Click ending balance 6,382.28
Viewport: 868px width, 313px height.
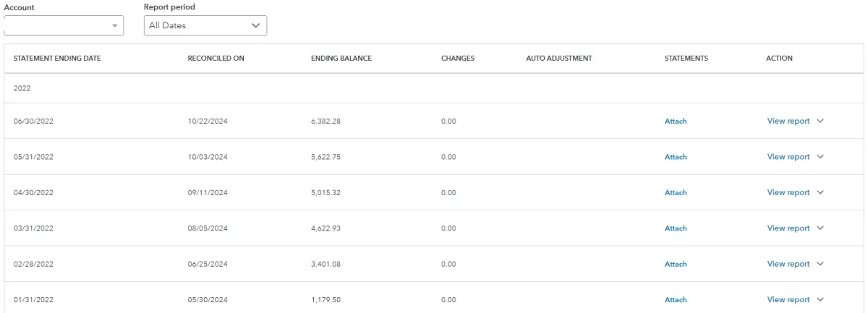pyautogui.click(x=325, y=121)
